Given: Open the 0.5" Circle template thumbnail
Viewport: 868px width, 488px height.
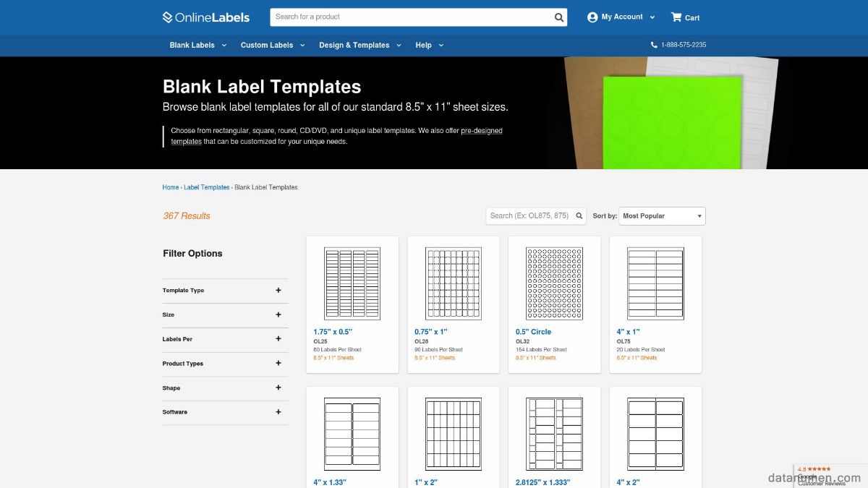Looking at the screenshot, I should click(554, 283).
